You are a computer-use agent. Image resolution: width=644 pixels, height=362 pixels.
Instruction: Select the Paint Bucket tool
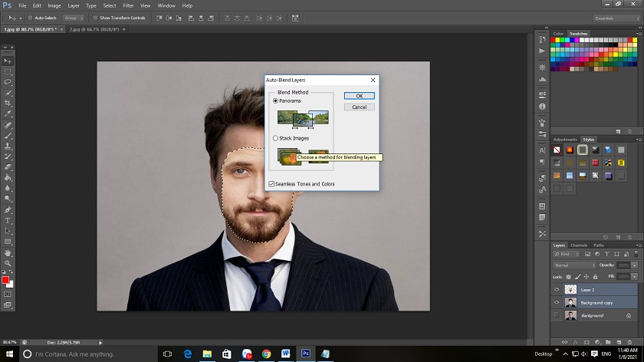(8, 178)
